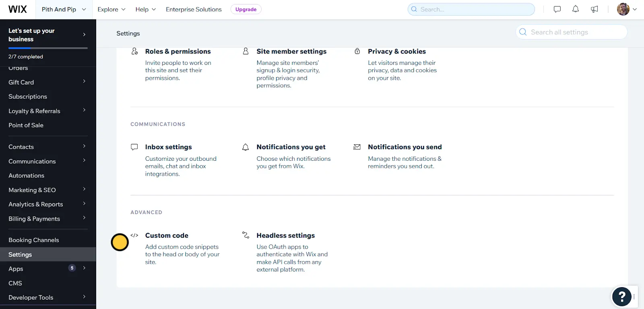Open the notifications bell in top bar

576,9
